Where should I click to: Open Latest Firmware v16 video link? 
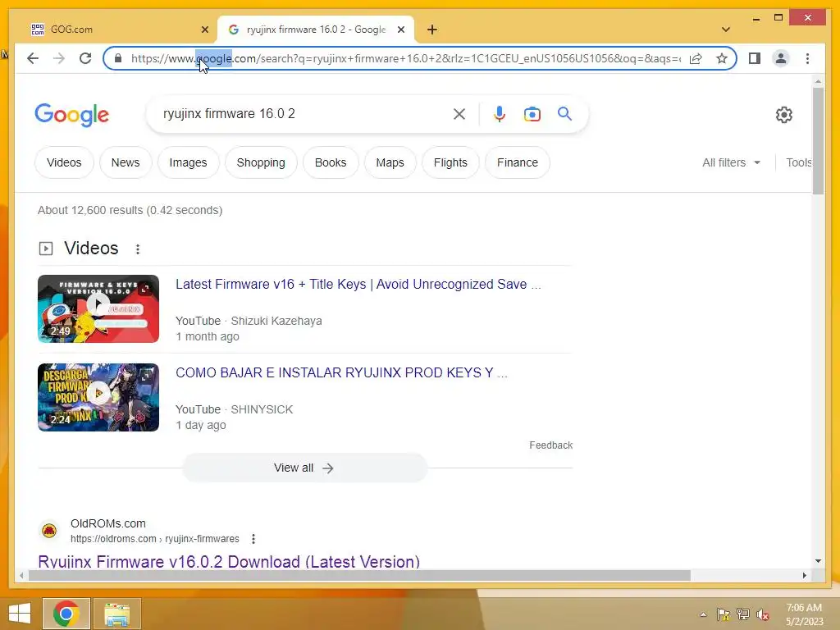[358, 284]
